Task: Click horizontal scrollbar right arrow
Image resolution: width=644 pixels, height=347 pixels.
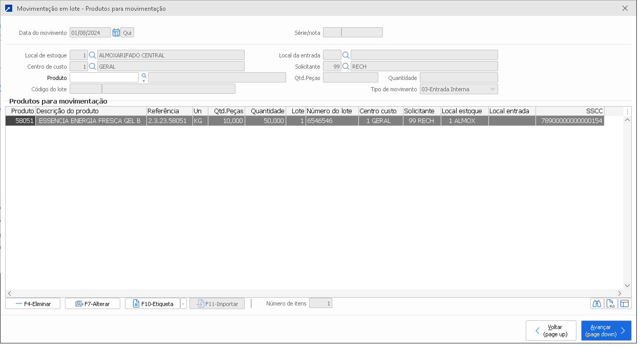Action: click(x=620, y=293)
